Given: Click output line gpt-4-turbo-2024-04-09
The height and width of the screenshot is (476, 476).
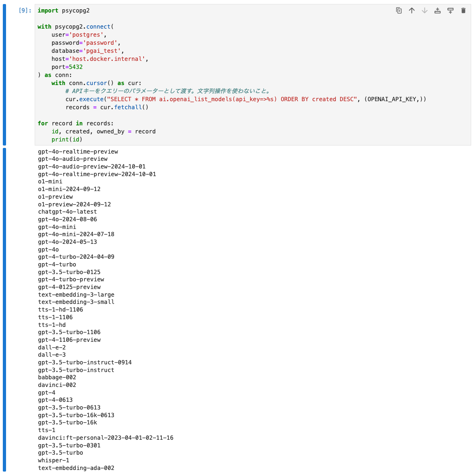Looking at the screenshot, I should [76, 257].
